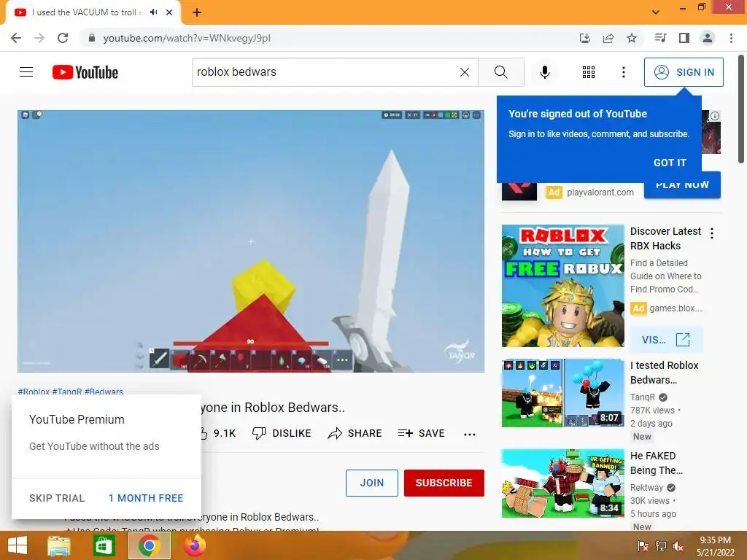This screenshot has width=747, height=560.
Task: Open Microsoft Store from taskbar
Action: point(104,545)
